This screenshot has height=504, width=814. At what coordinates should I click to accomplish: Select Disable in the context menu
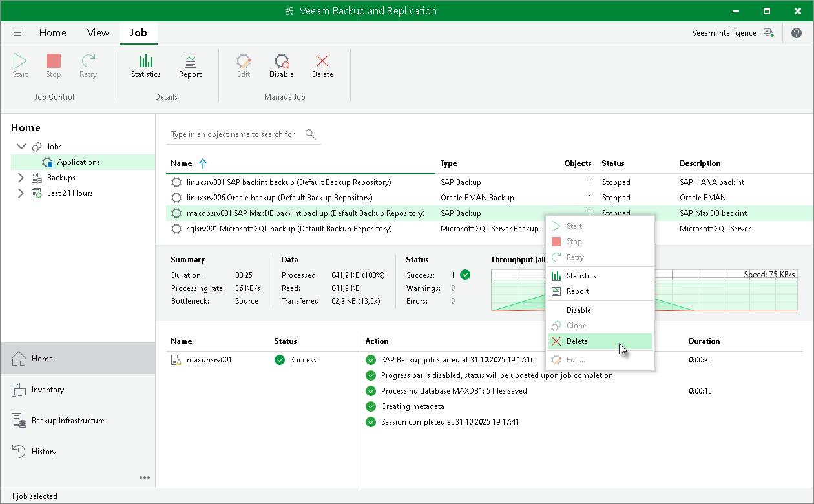point(578,310)
